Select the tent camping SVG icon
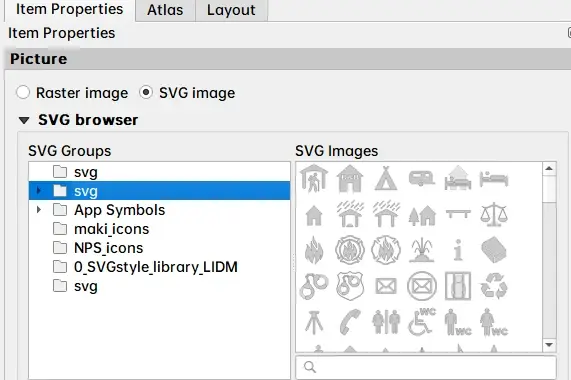571x380 pixels. pyautogui.click(x=386, y=178)
